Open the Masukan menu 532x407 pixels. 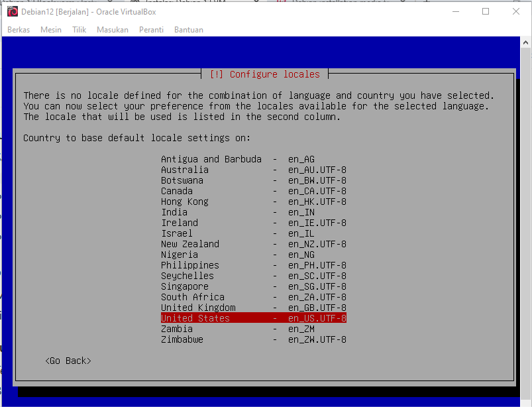(x=113, y=30)
